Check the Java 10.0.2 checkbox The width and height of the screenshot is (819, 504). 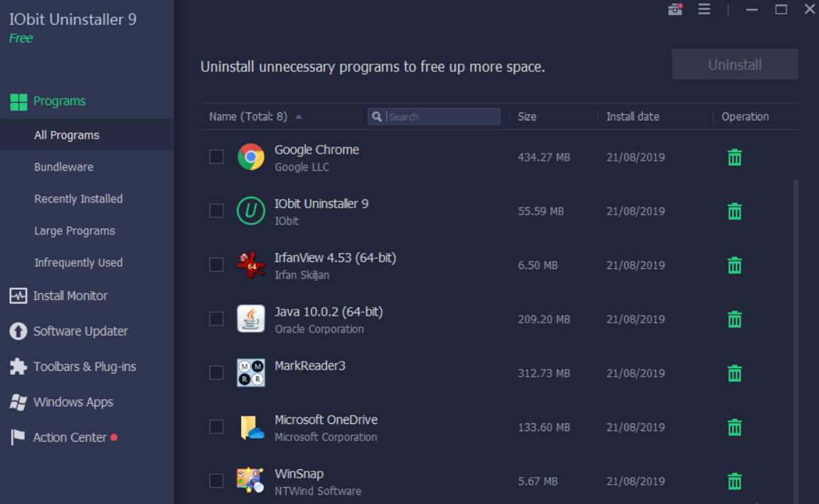click(216, 319)
